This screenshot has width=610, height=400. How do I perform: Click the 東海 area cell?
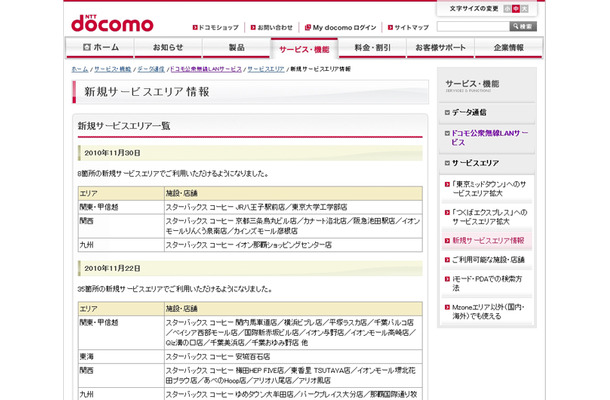tap(121, 356)
